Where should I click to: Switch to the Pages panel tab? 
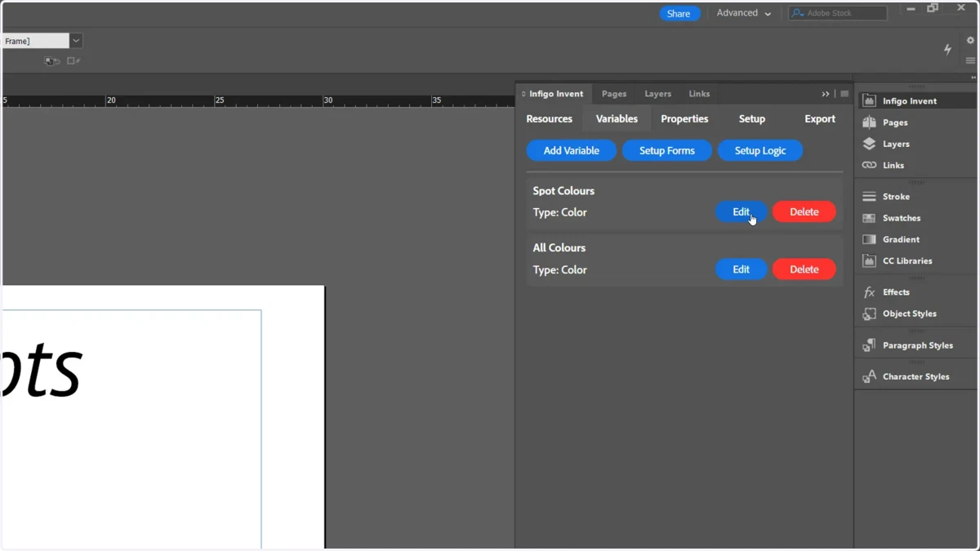614,94
